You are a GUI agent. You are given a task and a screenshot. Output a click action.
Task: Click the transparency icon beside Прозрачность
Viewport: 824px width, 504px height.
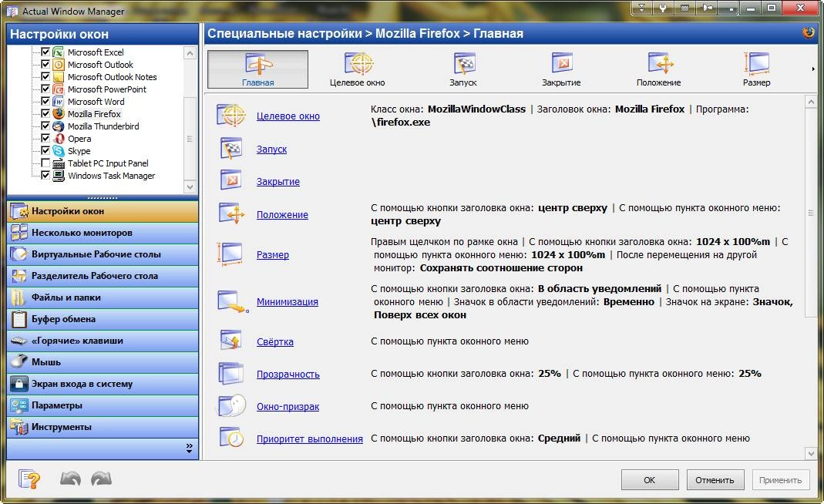[x=231, y=374]
